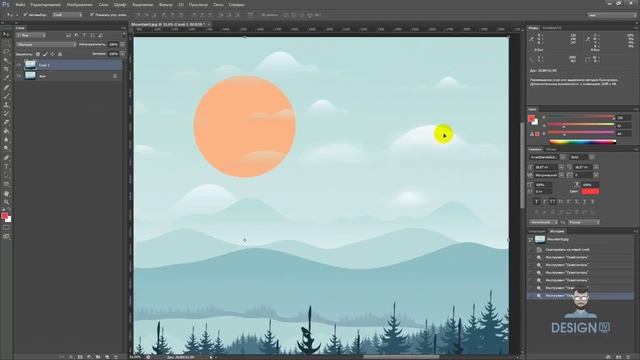This screenshot has height=360, width=640.
Task: Open the opacity Непрозрачность slider arrow
Action: pos(122,44)
